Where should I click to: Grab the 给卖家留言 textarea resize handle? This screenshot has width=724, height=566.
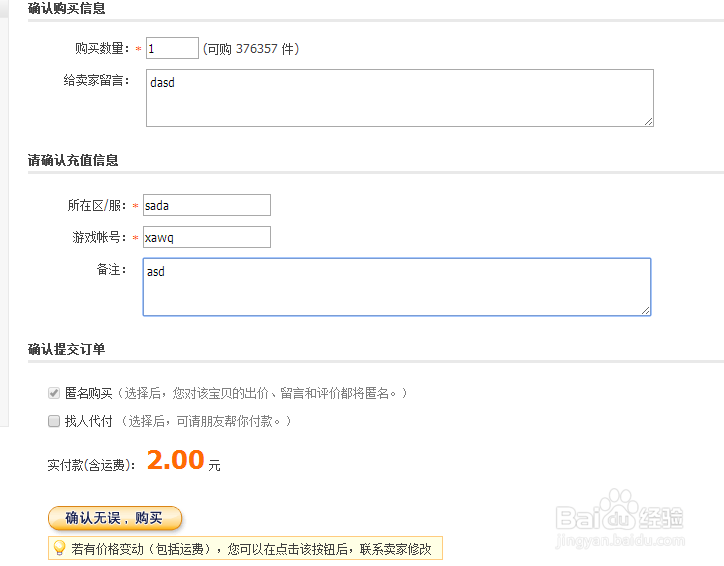tap(648, 121)
